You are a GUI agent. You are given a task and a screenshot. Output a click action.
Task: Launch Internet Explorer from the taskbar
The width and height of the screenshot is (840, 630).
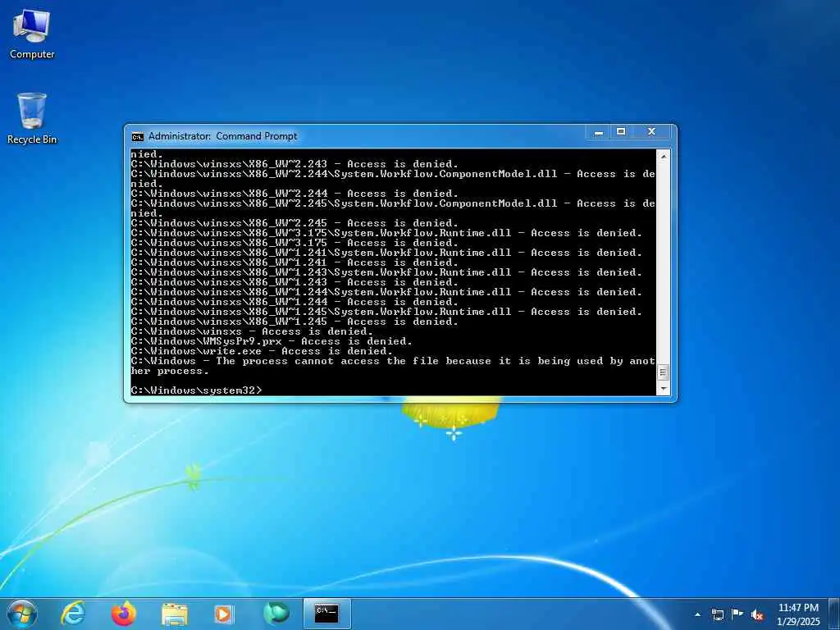[73, 614]
